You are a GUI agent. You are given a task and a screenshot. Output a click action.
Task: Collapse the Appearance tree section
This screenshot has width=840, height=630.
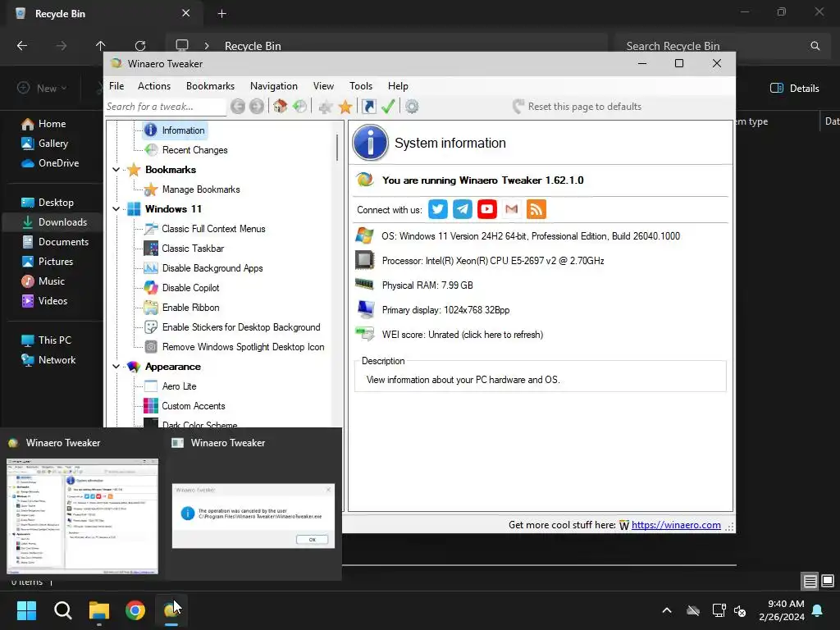pos(116,367)
